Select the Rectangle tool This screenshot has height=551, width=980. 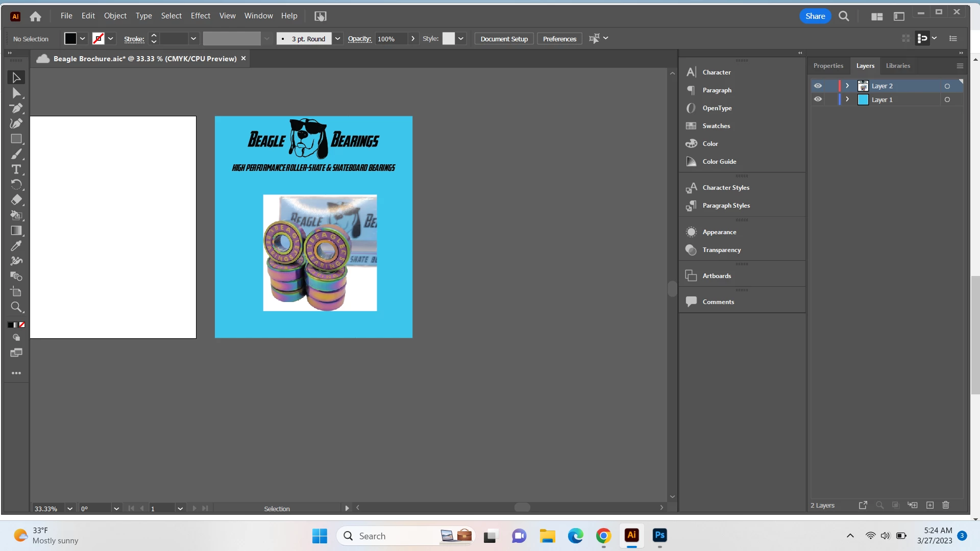16,139
